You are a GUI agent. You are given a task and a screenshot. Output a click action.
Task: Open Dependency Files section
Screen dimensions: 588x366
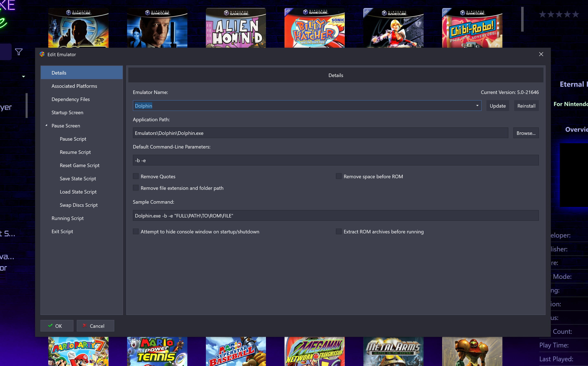[82, 99]
